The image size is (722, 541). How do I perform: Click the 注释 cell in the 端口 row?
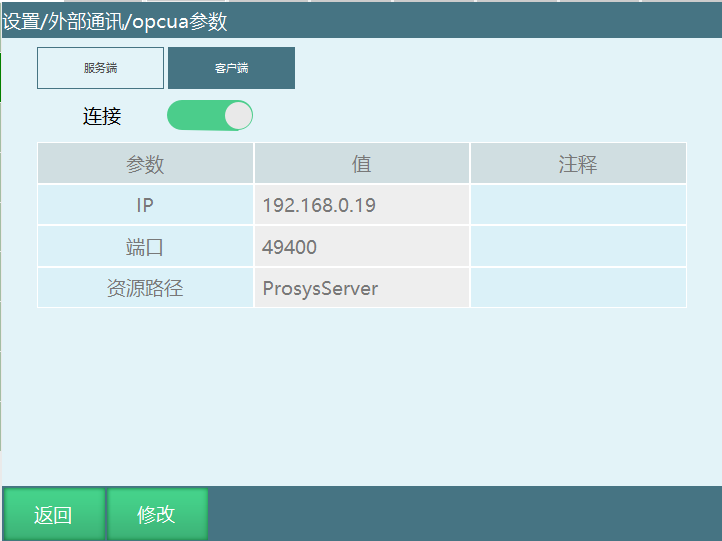tap(578, 247)
